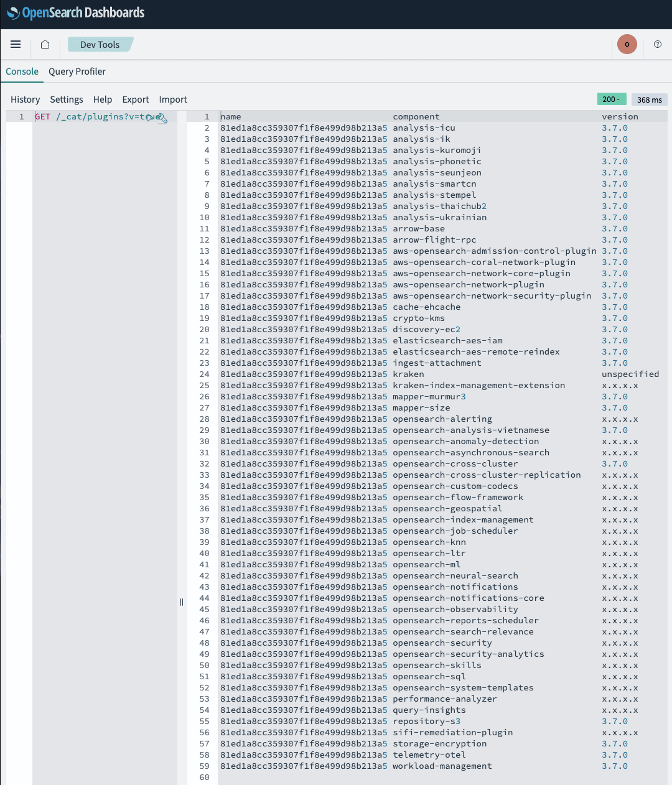Select the opensearch-alerting component text
Screen dimensions: 672x785
[442, 419]
